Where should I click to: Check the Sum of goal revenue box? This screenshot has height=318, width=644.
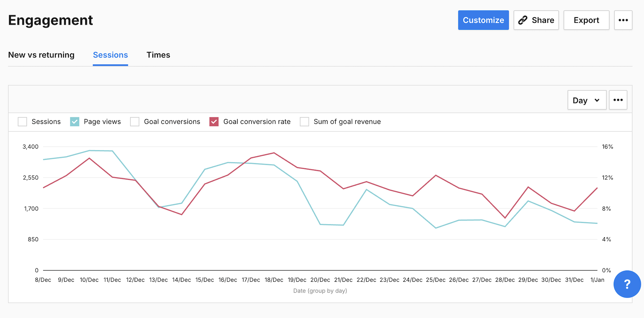tap(304, 122)
